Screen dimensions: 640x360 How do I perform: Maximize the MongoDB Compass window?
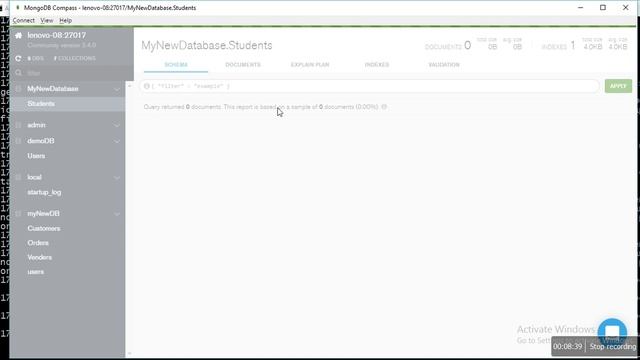pyautogui.click(x=603, y=8)
